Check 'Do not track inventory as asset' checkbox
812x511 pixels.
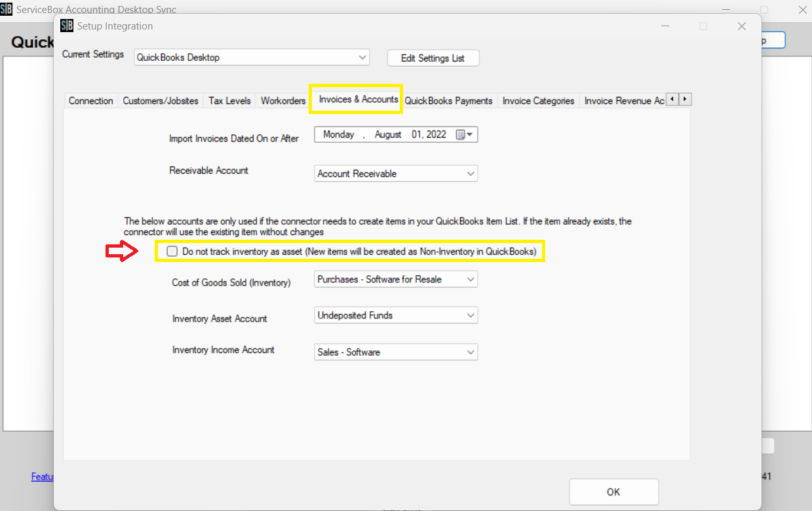pyautogui.click(x=172, y=252)
